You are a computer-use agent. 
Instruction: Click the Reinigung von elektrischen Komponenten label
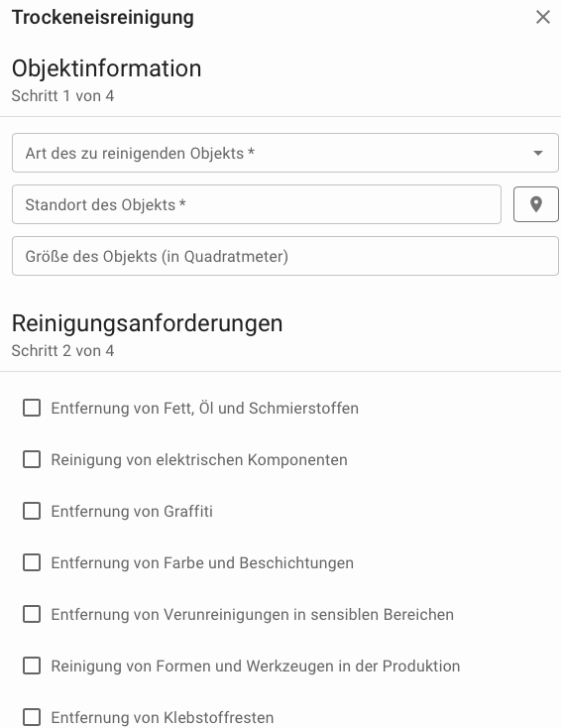point(199,459)
